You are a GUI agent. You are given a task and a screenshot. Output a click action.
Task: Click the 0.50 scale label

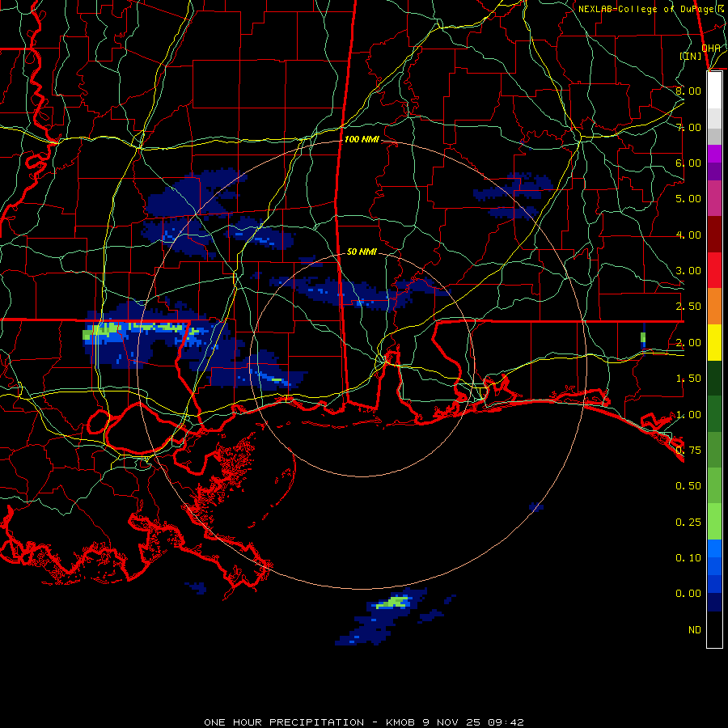(x=688, y=486)
